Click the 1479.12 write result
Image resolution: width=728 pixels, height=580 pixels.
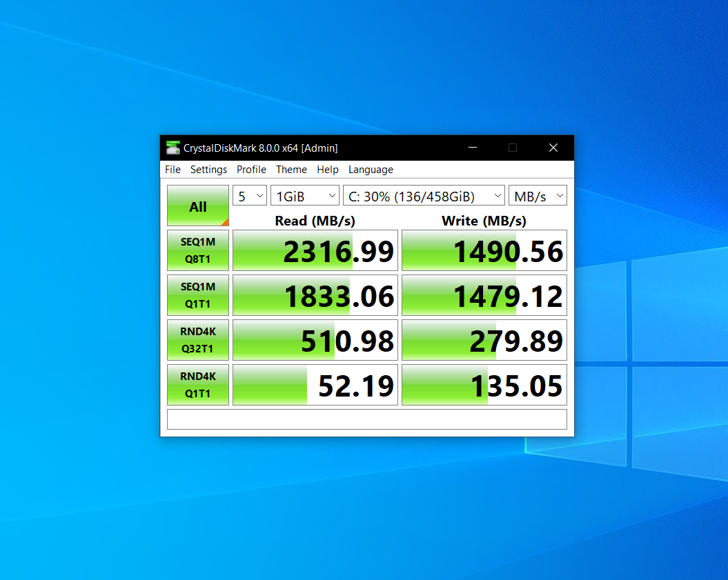click(x=484, y=295)
